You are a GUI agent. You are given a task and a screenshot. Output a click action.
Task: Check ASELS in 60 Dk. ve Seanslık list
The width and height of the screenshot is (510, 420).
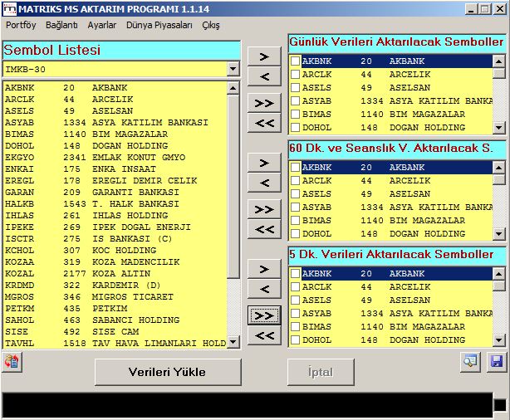(x=295, y=193)
